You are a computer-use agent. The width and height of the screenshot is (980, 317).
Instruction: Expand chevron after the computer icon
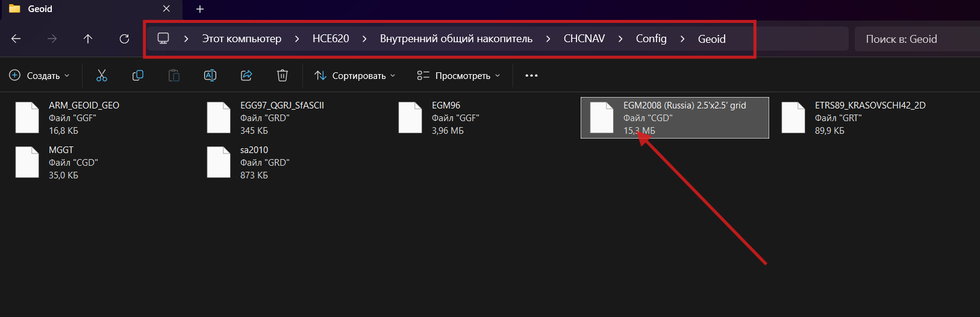tap(186, 39)
